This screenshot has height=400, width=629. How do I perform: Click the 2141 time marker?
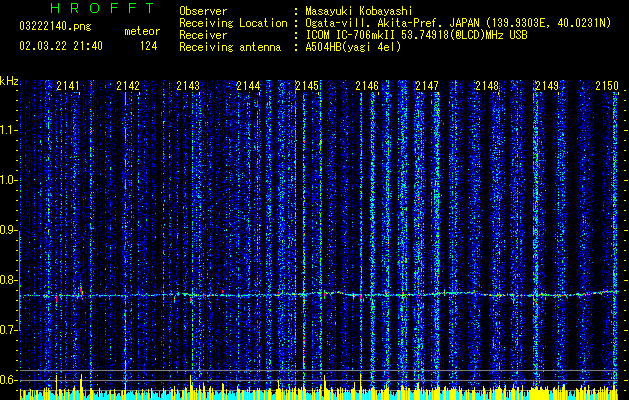pos(68,87)
